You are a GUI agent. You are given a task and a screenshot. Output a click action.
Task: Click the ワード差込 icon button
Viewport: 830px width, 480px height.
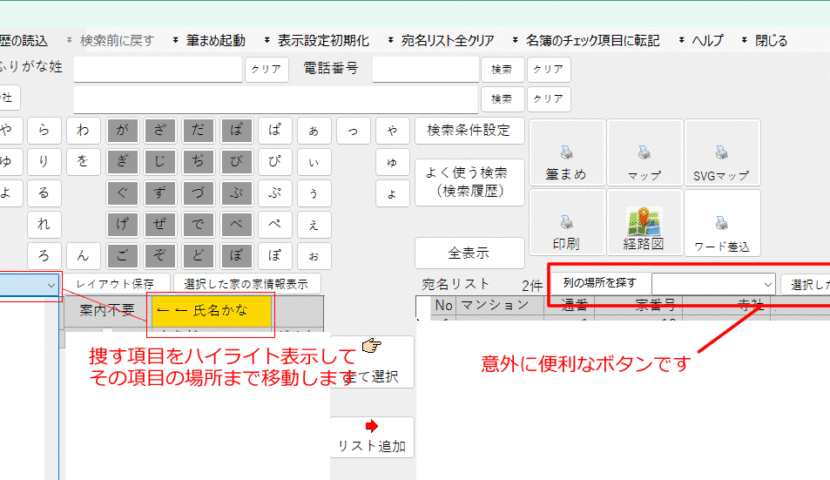tap(721, 223)
